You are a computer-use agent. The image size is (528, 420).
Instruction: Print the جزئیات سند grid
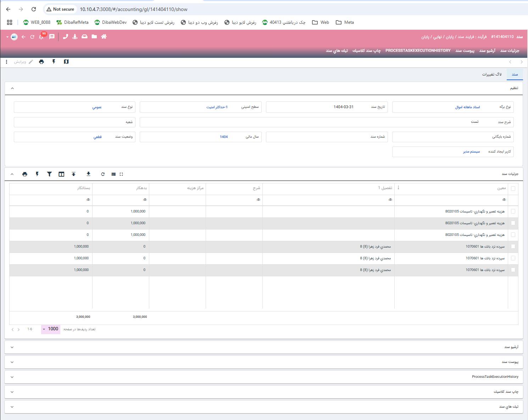[x=25, y=174]
